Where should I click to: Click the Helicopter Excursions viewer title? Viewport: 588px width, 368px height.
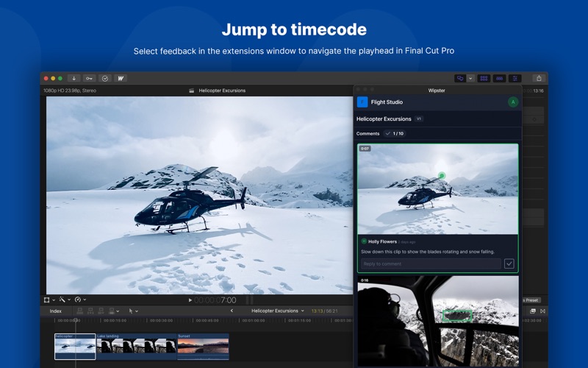point(222,91)
